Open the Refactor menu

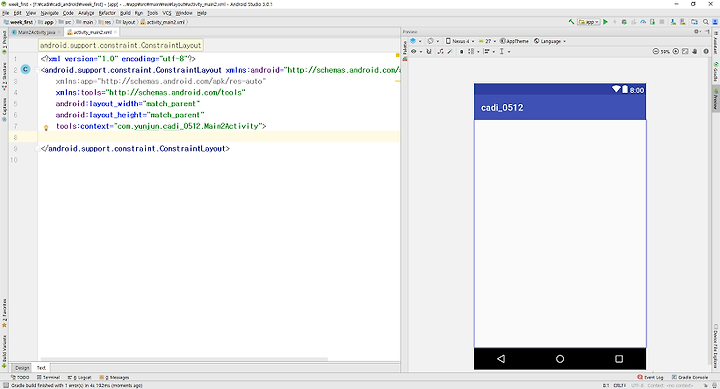tap(107, 13)
